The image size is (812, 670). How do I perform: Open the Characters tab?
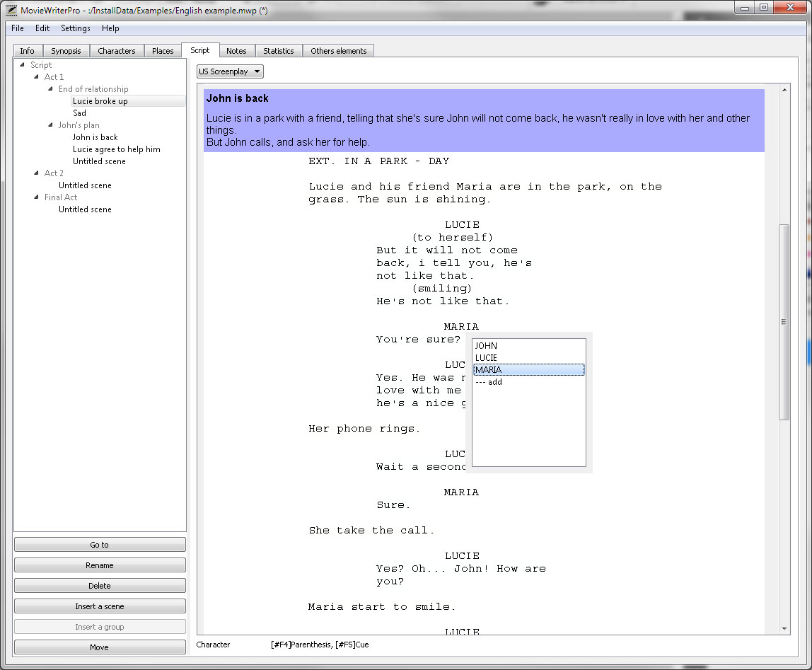click(x=117, y=50)
